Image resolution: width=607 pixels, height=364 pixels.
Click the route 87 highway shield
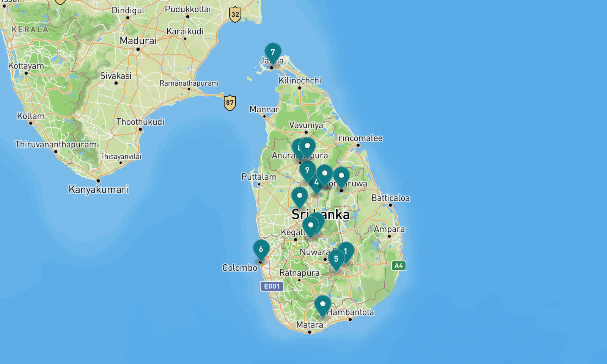click(x=230, y=103)
